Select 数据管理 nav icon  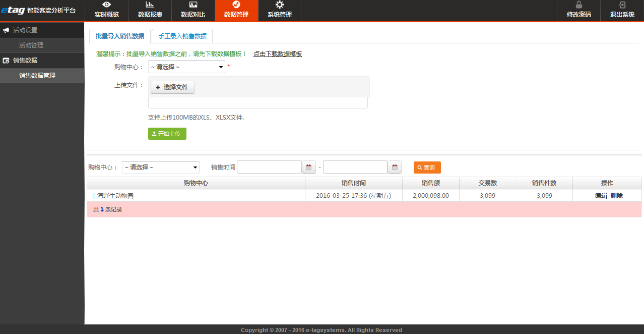coord(236,5)
